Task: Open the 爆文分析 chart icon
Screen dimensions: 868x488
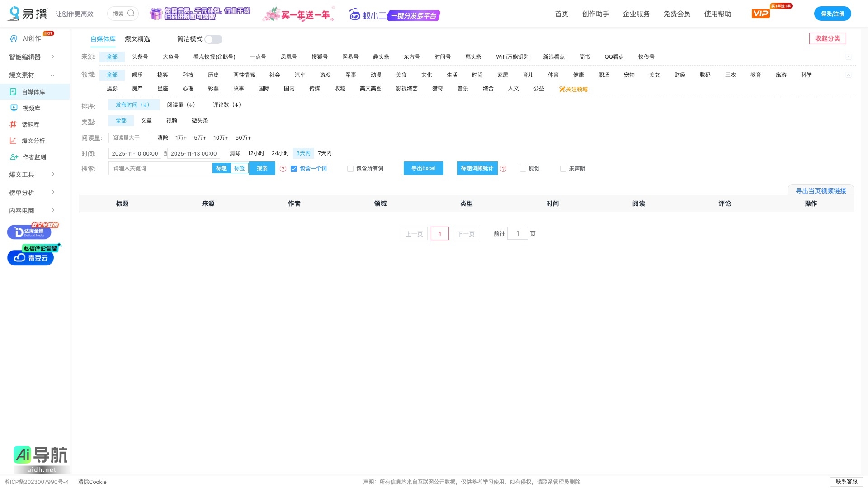Action: click(13, 141)
